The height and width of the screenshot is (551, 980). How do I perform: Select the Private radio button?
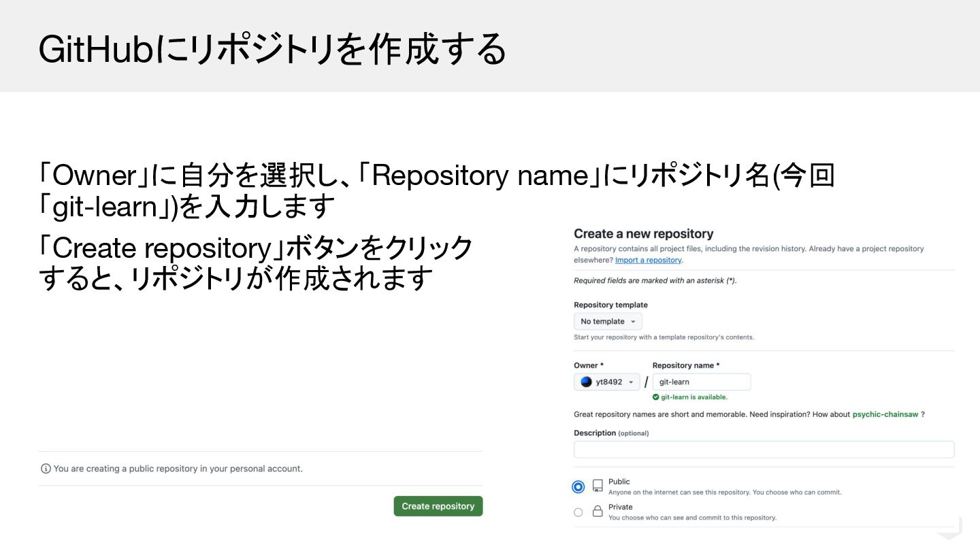click(578, 512)
